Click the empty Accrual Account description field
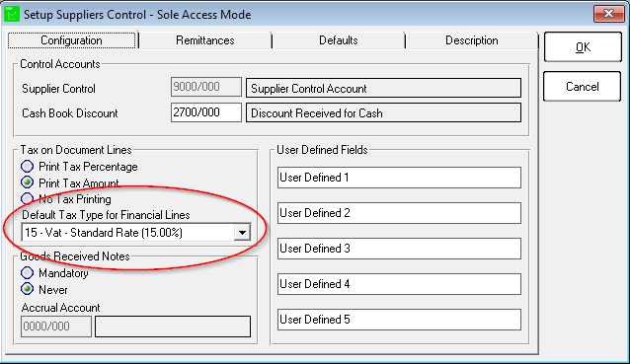The height and width of the screenshot is (364, 630). (x=173, y=327)
